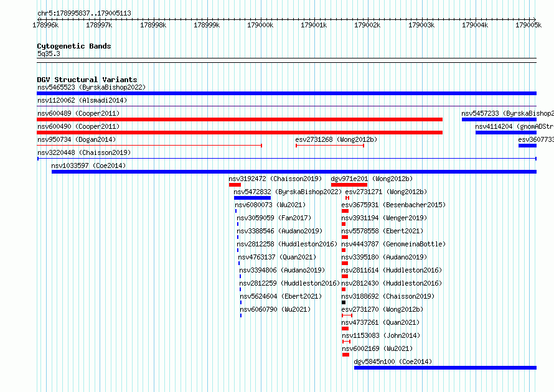This screenshot has width=554, height=392.
Task: Click the 179000k ruler tick label
Action: [x=260, y=25]
